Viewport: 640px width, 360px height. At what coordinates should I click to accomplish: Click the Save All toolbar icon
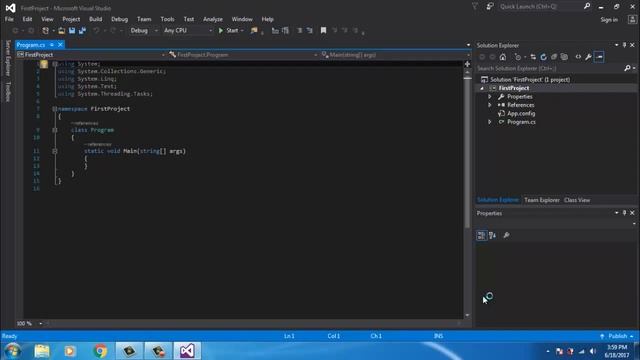82,31
